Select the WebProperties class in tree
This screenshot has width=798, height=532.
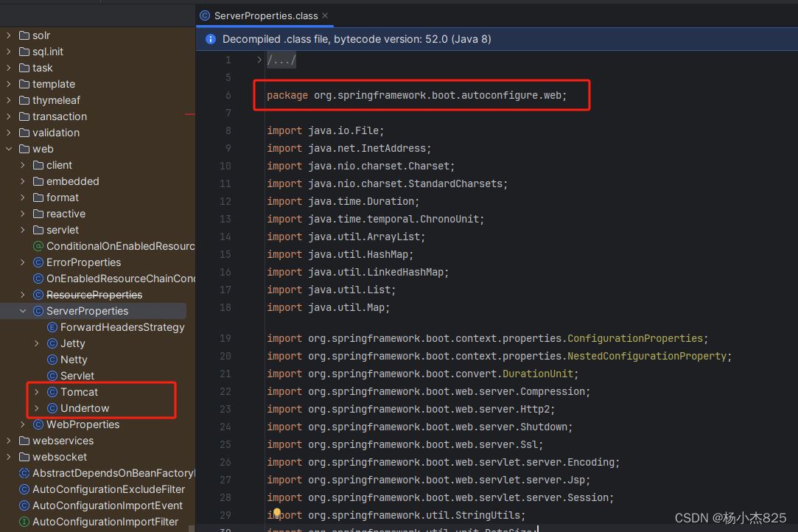click(83, 424)
